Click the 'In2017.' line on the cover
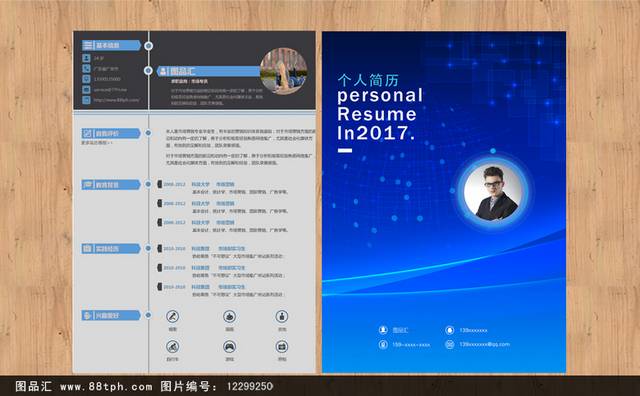640x396 pixels. pos(376,133)
